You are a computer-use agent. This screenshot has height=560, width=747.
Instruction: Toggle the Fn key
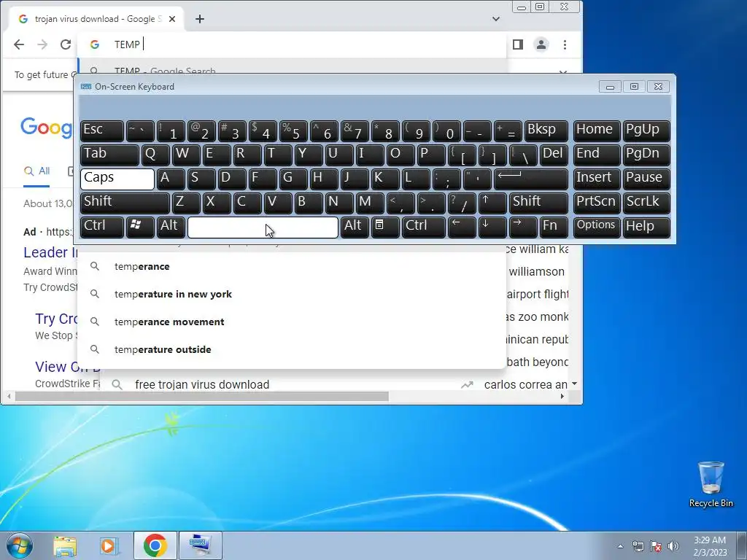554,227
